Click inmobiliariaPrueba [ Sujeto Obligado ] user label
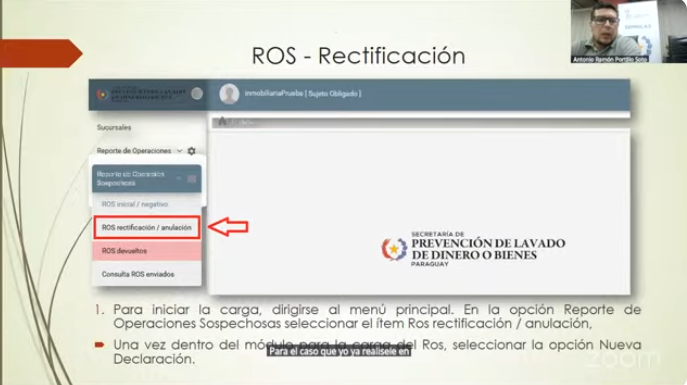Image resolution: width=687 pixels, height=385 pixels. [x=303, y=94]
